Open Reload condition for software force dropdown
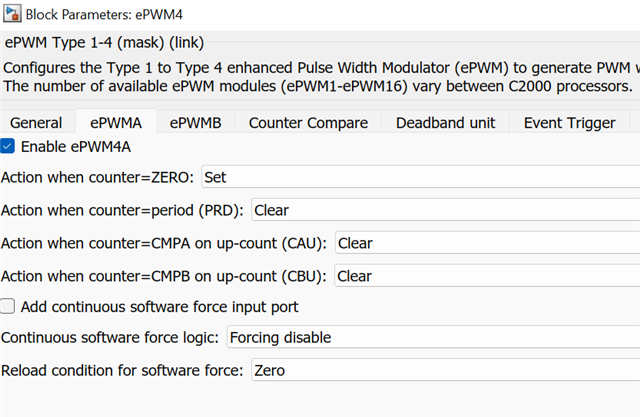The height and width of the screenshot is (417, 640). [446, 370]
